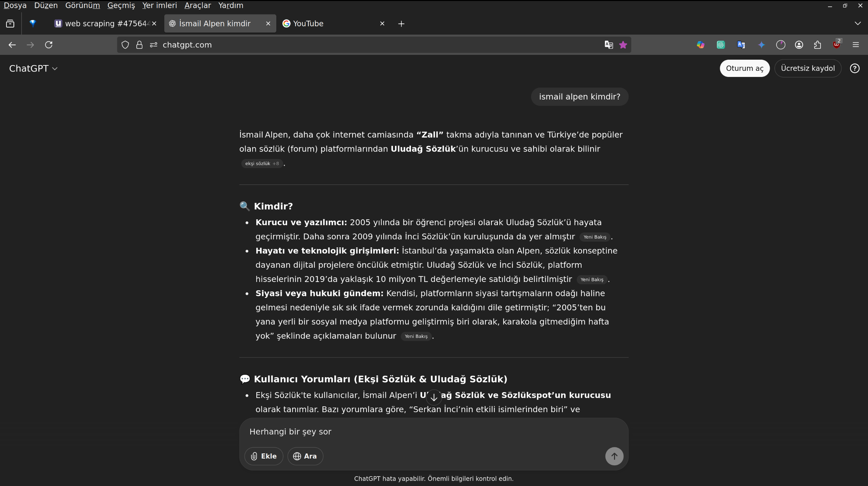868x486 pixels.
Task: Expand the ChatGPT model dropdown
Action: click(x=33, y=68)
